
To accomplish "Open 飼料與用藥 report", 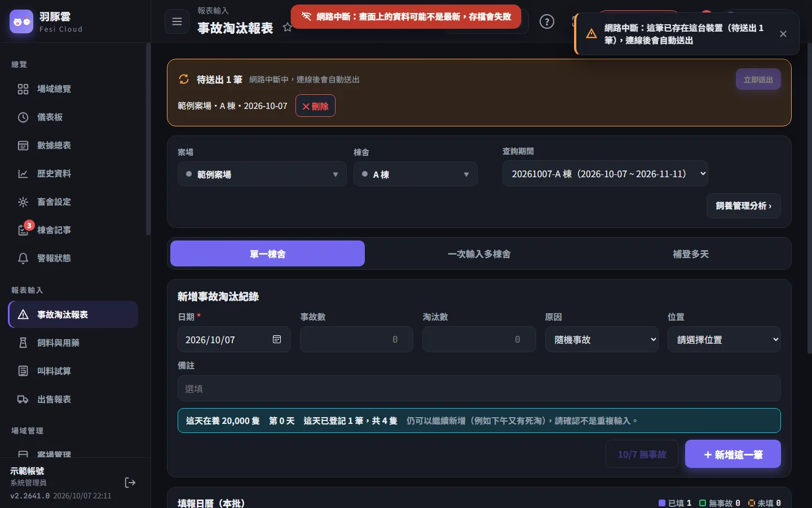I will [73, 343].
